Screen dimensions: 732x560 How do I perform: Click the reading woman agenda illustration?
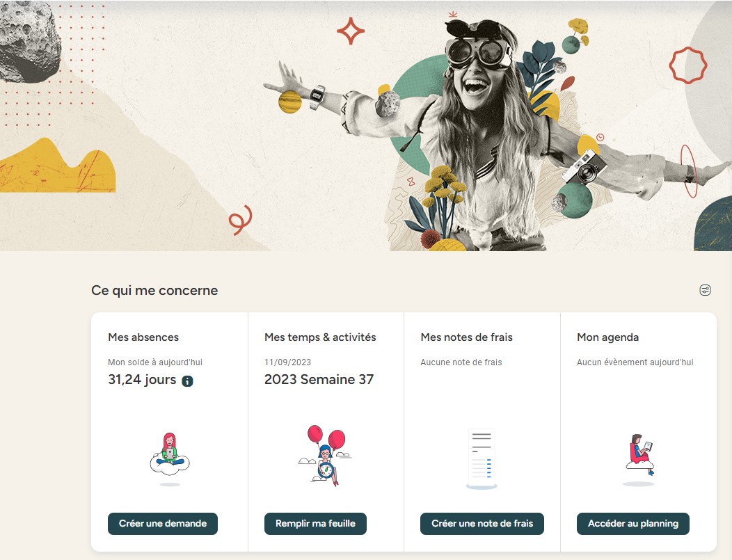pos(639,460)
